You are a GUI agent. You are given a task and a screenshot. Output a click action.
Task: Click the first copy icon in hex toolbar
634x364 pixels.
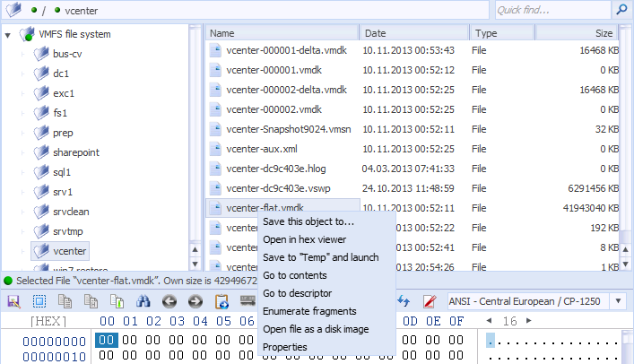(x=65, y=301)
